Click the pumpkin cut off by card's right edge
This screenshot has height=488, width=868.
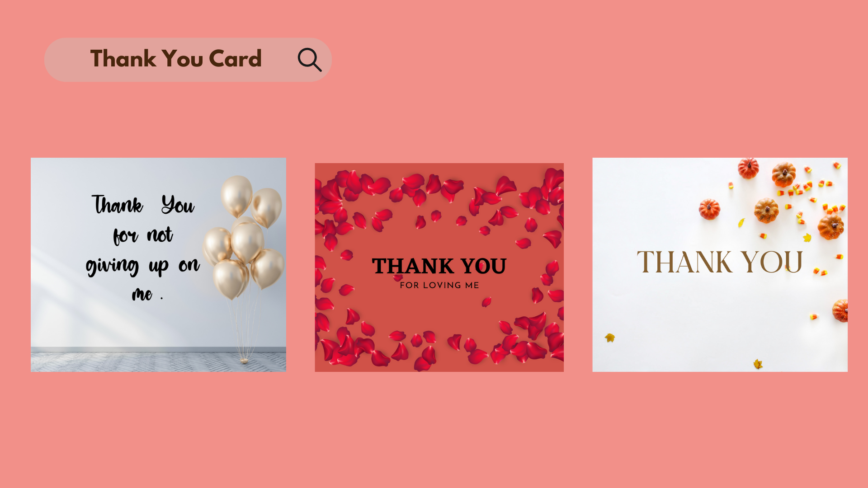(x=840, y=310)
